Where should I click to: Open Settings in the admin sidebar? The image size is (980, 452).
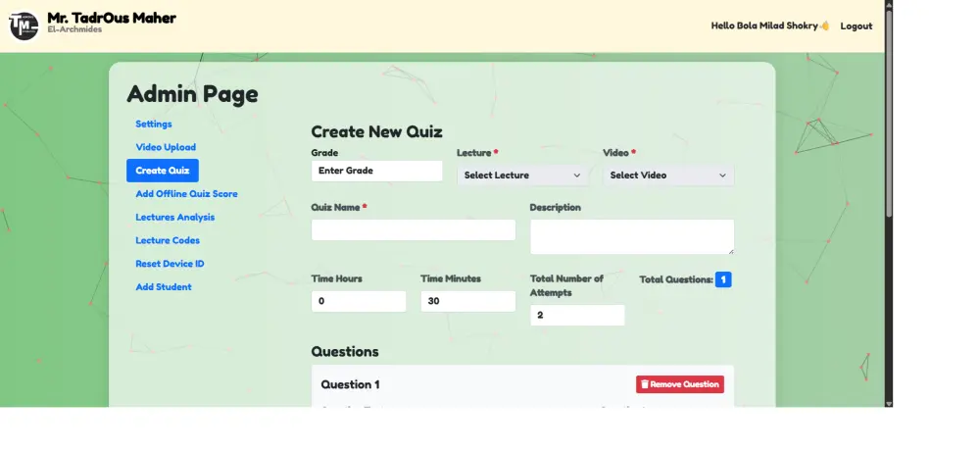pos(154,125)
